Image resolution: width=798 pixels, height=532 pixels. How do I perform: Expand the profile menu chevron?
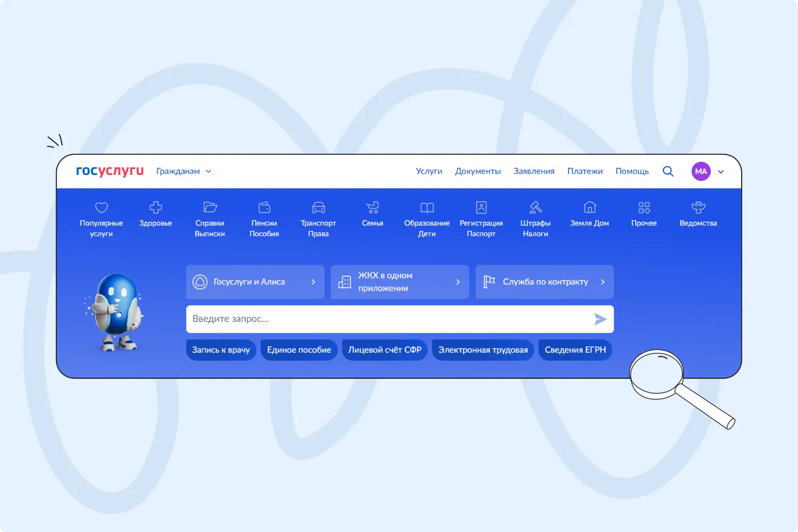click(721, 172)
